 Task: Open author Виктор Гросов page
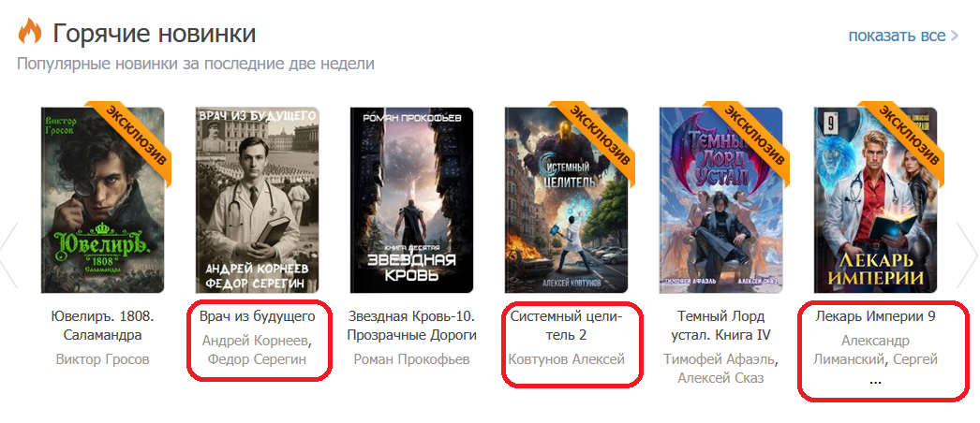tap(102, 359)
